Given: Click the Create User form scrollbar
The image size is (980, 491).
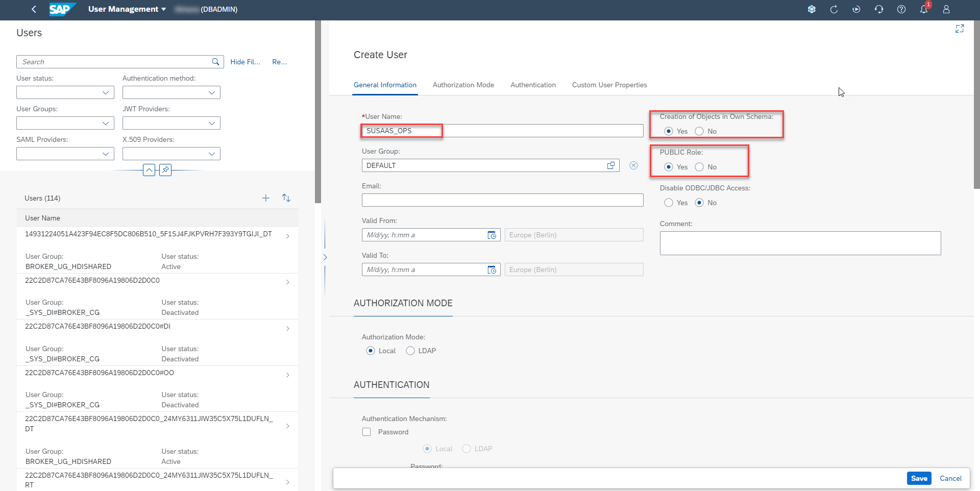Looking at the screenshot, I should [977, 105].
